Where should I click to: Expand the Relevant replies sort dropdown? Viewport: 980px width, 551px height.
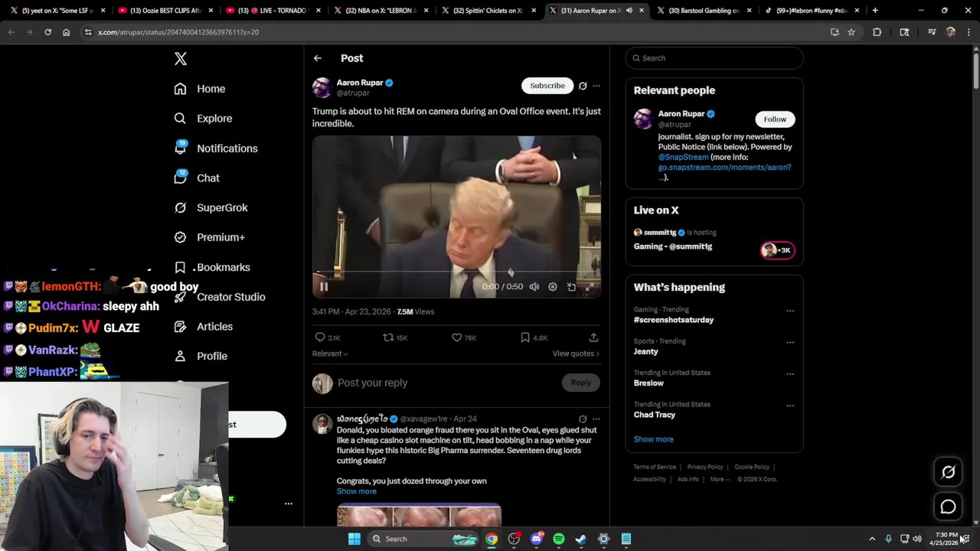[x=330, y=354]
